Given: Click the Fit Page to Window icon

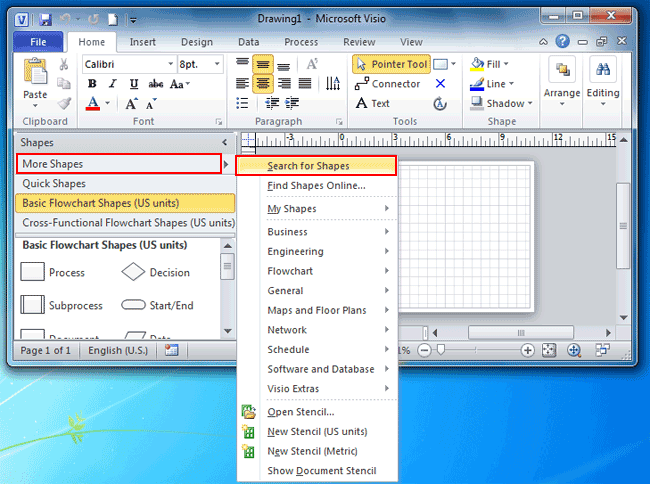Looking at the screenshot, I should 549,351.
